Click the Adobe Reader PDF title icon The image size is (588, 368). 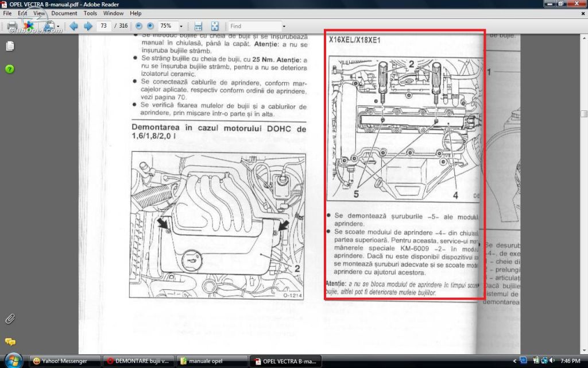tap(4, 5)
